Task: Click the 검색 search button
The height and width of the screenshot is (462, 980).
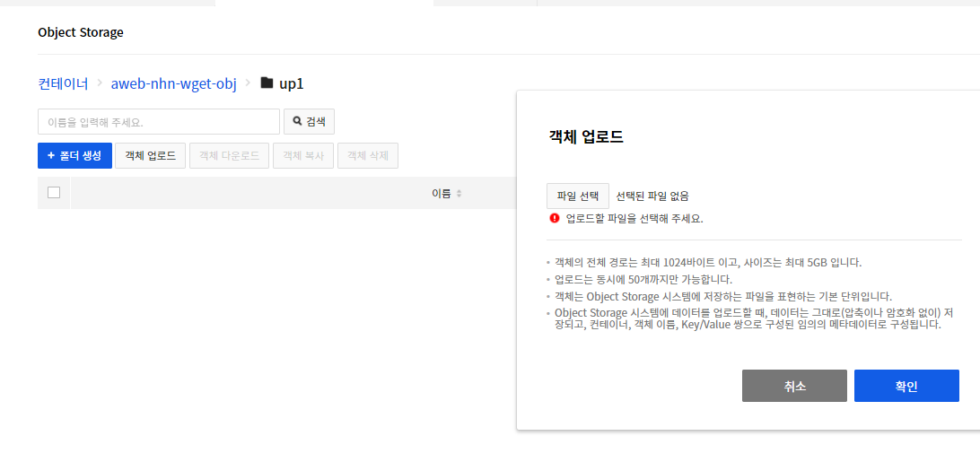Action: [310, 122]
